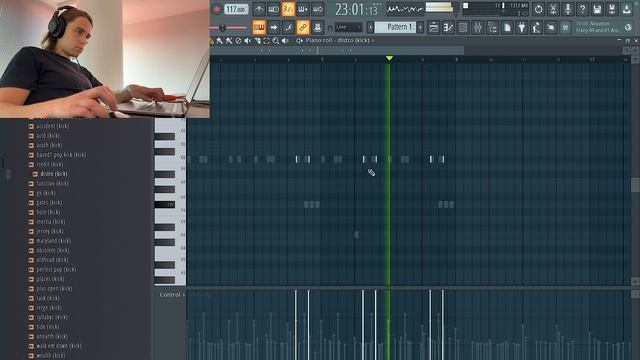Open the tempo tapper icon
The height and width of the screenshot is (360, 640).
(536, 27)
